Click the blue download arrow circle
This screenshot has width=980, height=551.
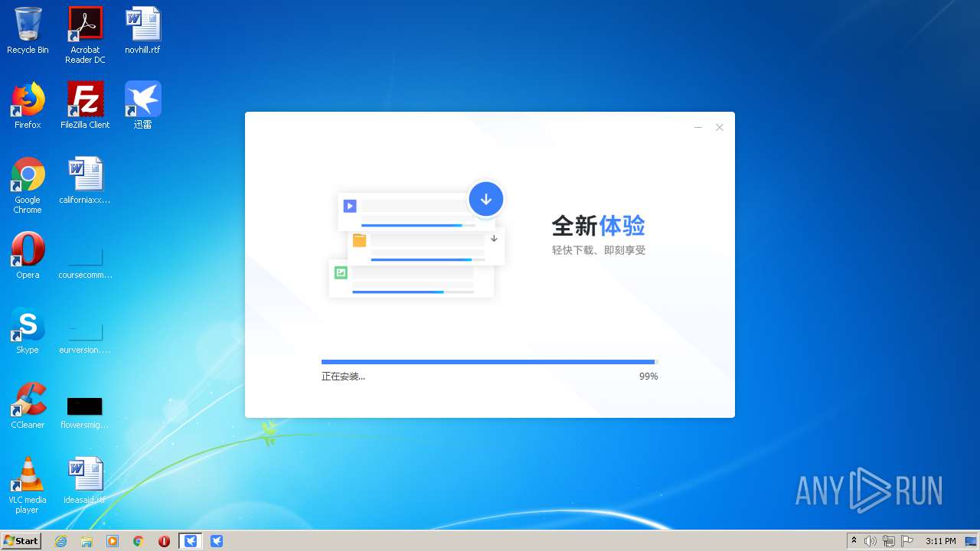tap(486, 199)
